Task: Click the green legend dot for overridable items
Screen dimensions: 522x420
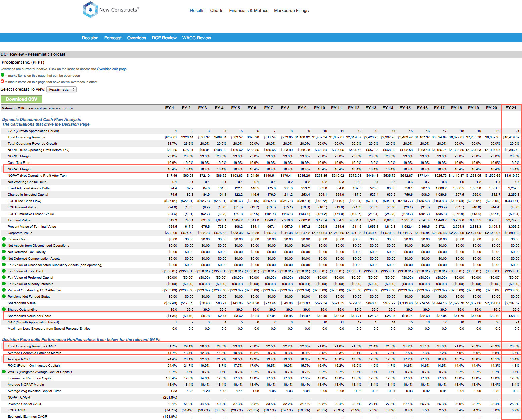Action: 3,75
